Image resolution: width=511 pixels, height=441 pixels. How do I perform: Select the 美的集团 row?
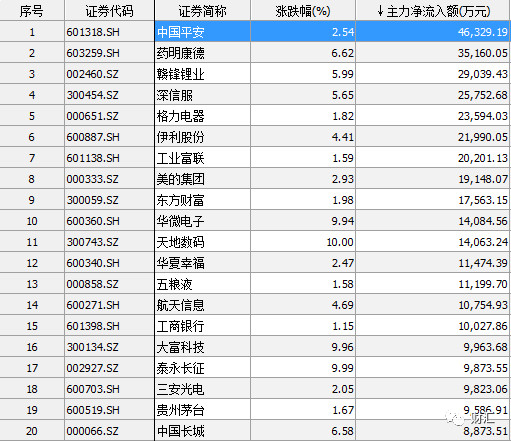255,179
